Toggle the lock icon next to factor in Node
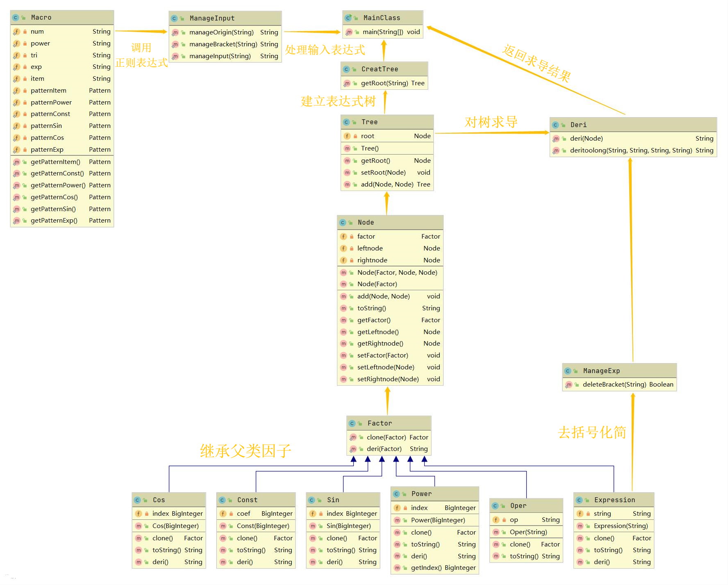Screen dimensions: 728x585 tap(351, 236)
